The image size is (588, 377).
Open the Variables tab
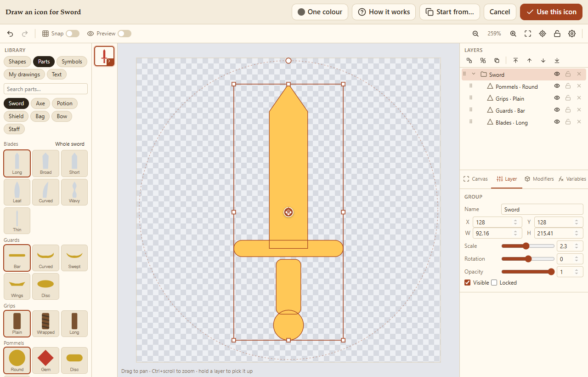click(x=572, y=179)
